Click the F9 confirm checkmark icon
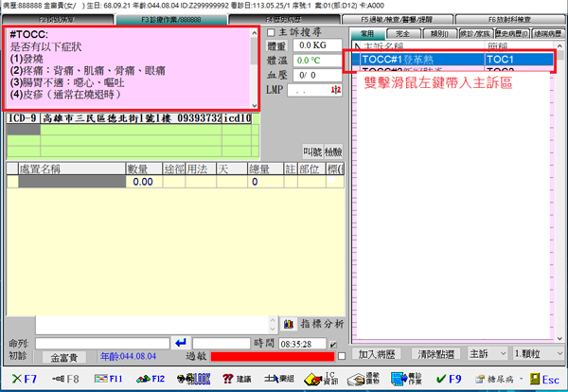Screen dimensions: 568x392 (450, 380)
